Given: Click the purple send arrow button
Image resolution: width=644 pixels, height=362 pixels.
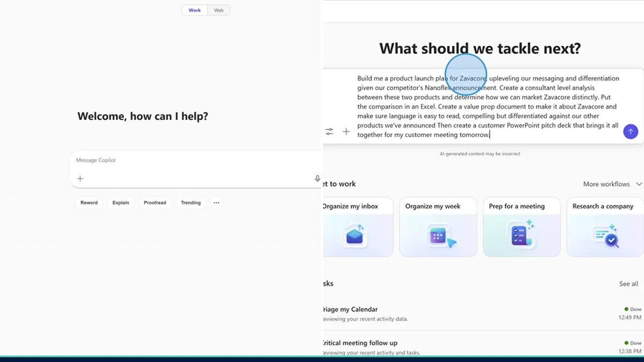Looking at the screenshot, I should (631, 132).
